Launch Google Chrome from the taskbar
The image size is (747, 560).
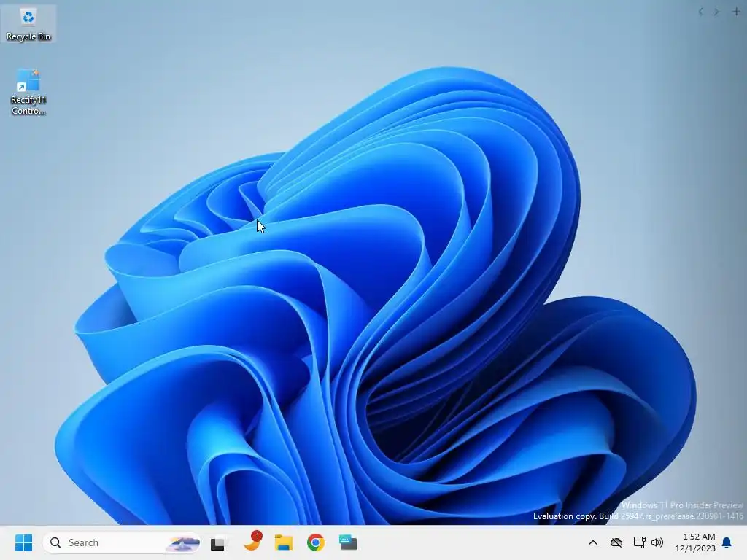point(315,542)
